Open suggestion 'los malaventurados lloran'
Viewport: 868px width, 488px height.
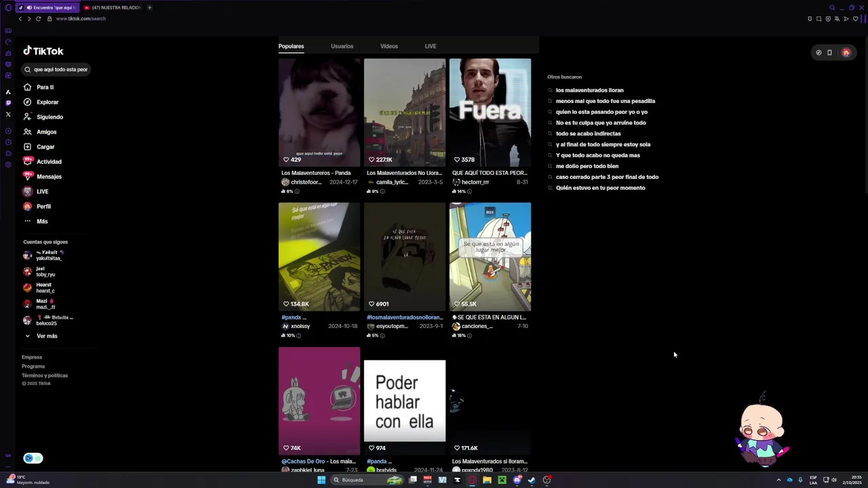tap(589, 90)
